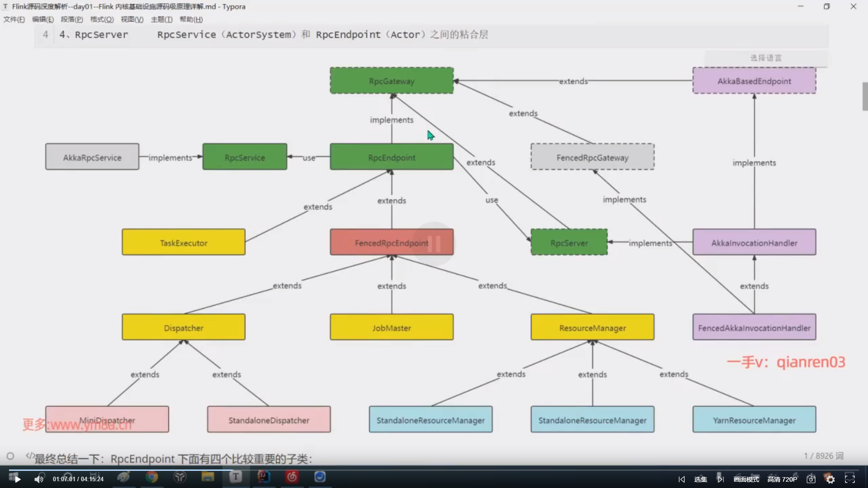The image size is (868, 488).
Task: Open the 格式(O) menu
Action: point(102,19)
